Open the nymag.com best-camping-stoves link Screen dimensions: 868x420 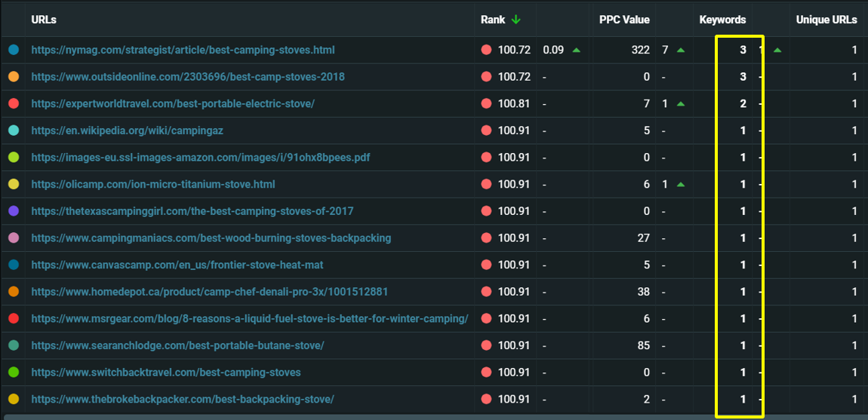click(183, 50)
